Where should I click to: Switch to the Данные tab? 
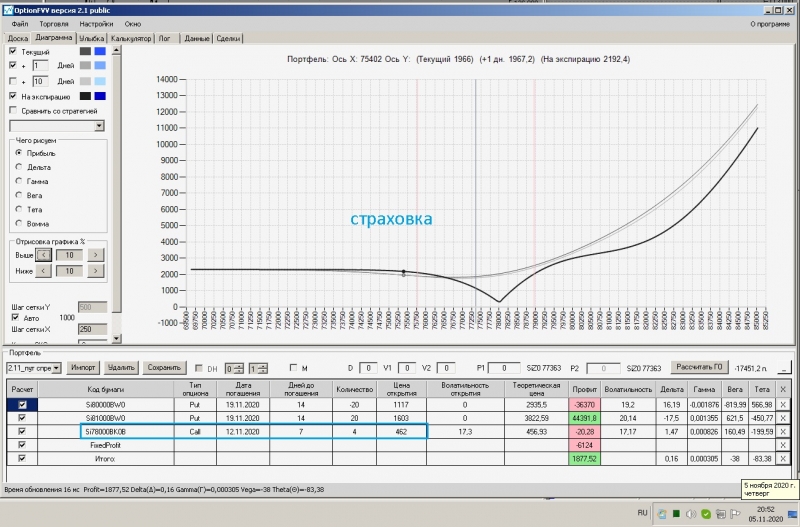(x=197, y=38)
